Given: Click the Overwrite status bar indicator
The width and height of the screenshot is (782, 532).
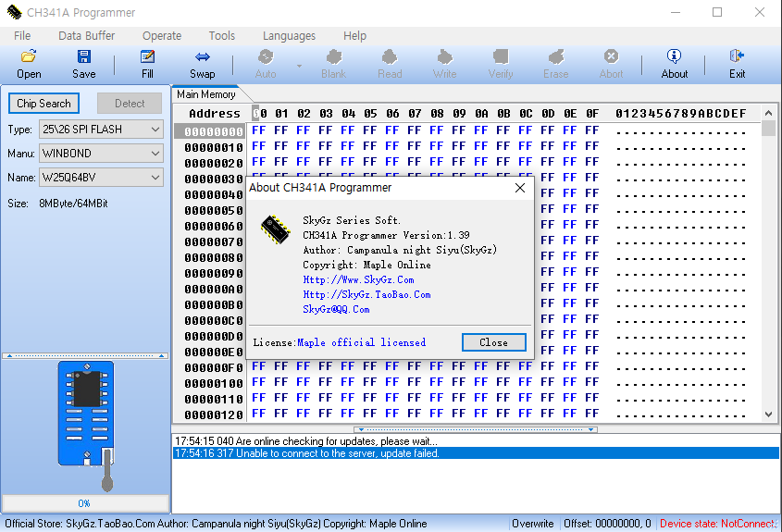Looking at the screenshot, I should click(533, 524).
